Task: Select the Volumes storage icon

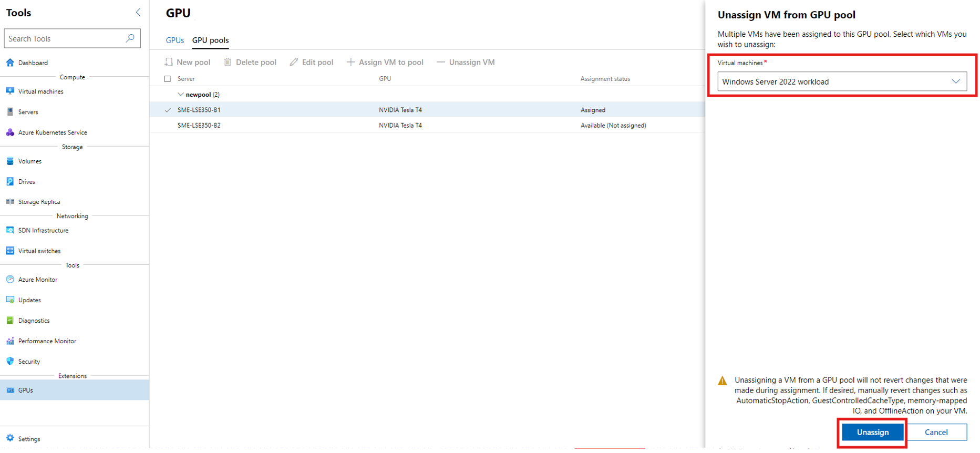Action: tap(10, 161)
